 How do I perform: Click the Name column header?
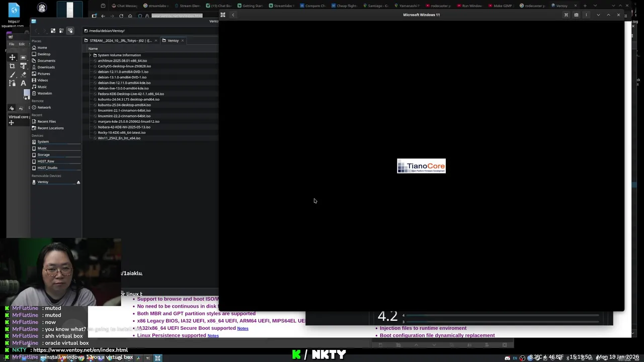coord(93,49)
